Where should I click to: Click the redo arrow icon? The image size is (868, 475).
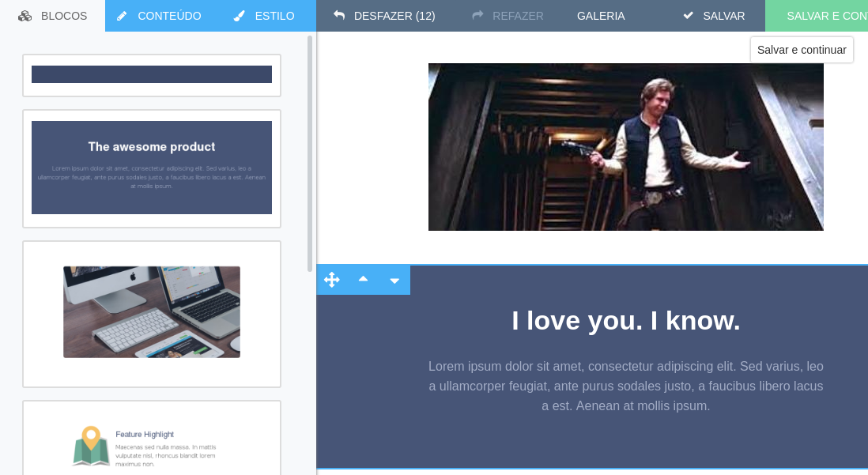pos(477,16)
